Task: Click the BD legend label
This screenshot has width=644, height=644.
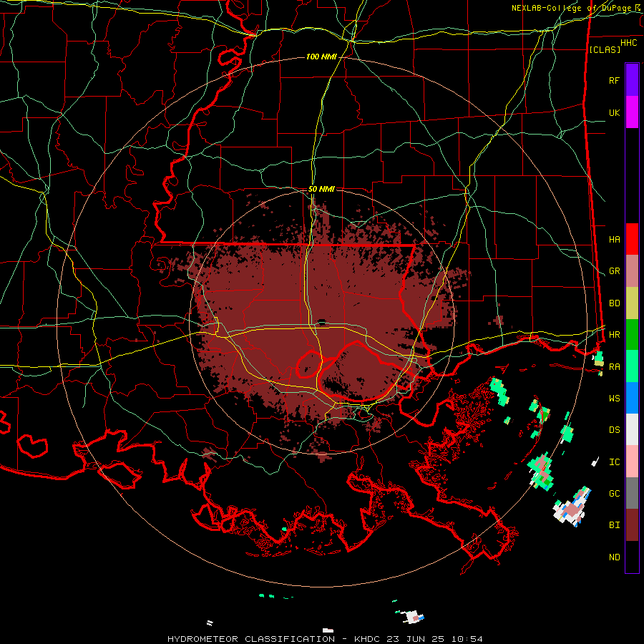Action: (614, 303)
